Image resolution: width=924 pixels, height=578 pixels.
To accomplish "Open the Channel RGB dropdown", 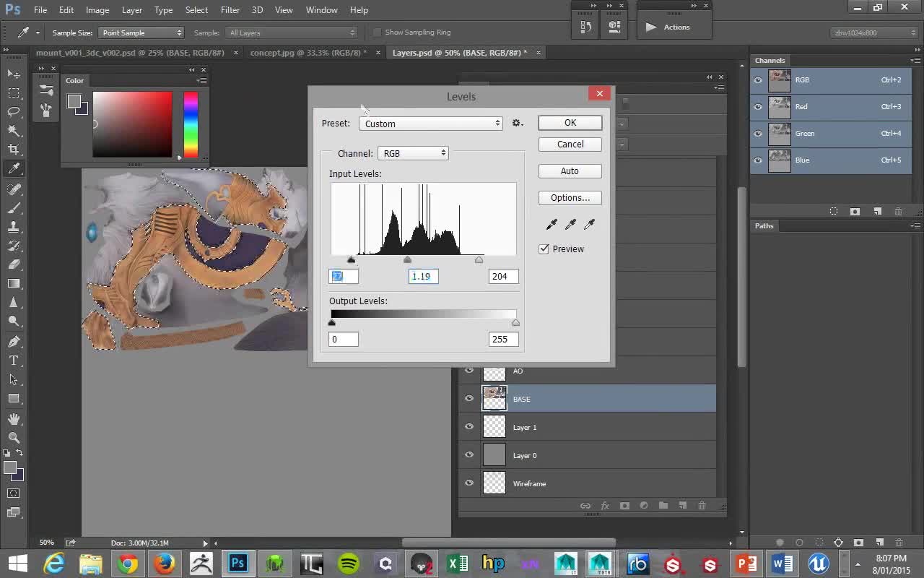I will point(413,153).
